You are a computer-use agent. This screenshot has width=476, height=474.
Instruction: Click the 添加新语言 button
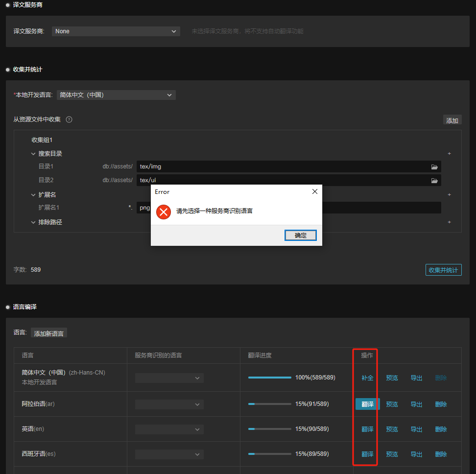pos(48,333)
